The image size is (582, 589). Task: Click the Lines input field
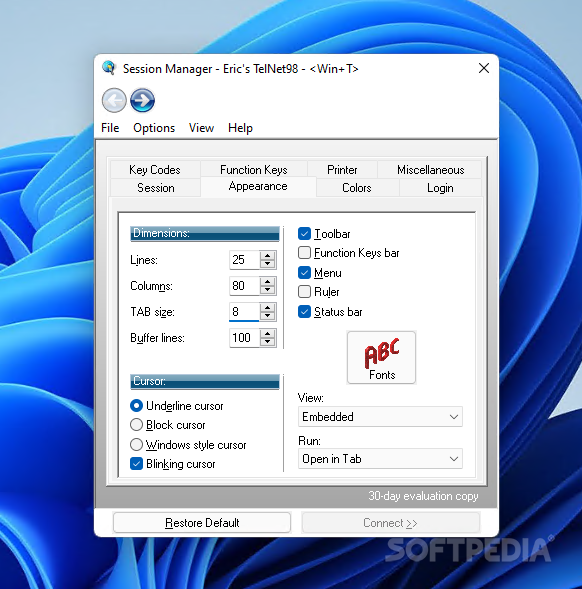[244, 260]
